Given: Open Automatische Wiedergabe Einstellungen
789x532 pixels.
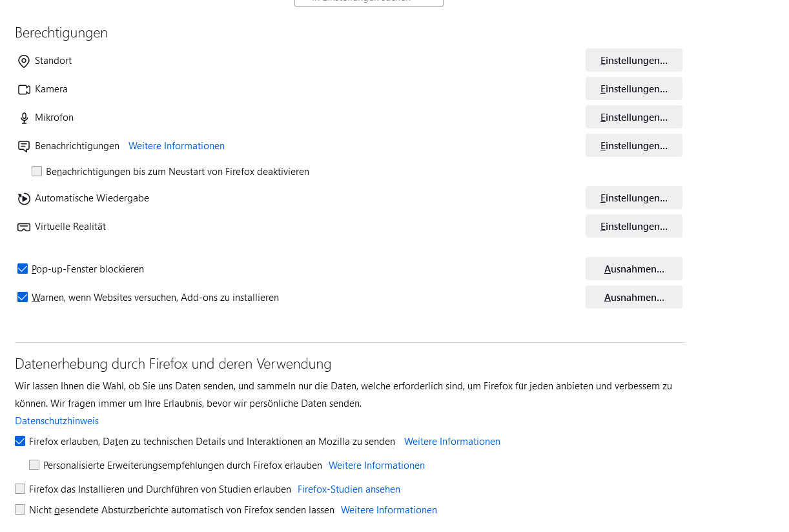Looking at the screenshot, I should [633, 198].
